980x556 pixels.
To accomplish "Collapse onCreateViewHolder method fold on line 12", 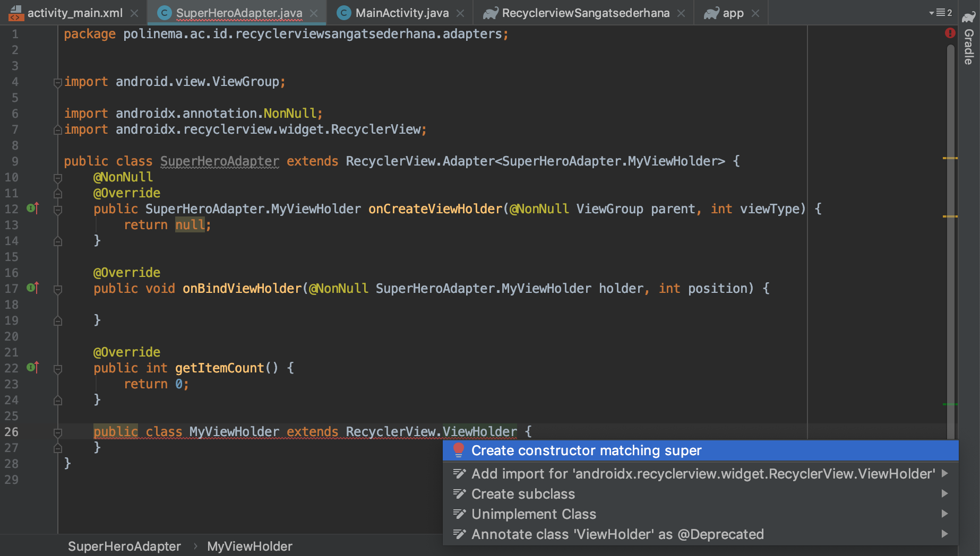I will point(57,210).
